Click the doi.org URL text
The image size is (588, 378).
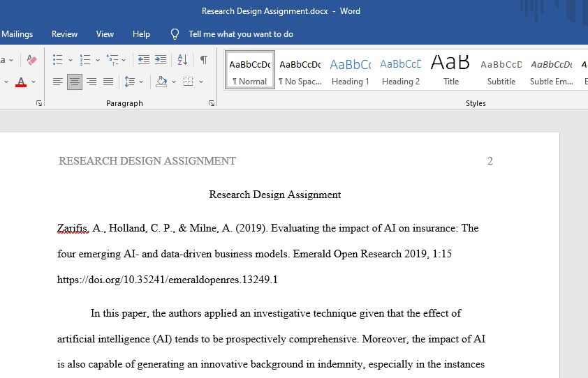pyautogui.click(x=167, y=280)
